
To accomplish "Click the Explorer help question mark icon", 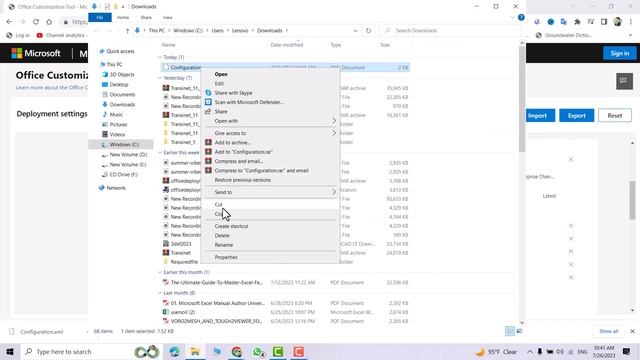I will [521, 18].
